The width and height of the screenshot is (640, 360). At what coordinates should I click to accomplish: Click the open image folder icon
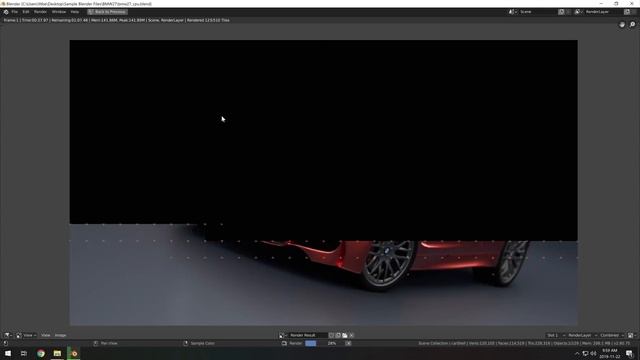coord(345,335)
